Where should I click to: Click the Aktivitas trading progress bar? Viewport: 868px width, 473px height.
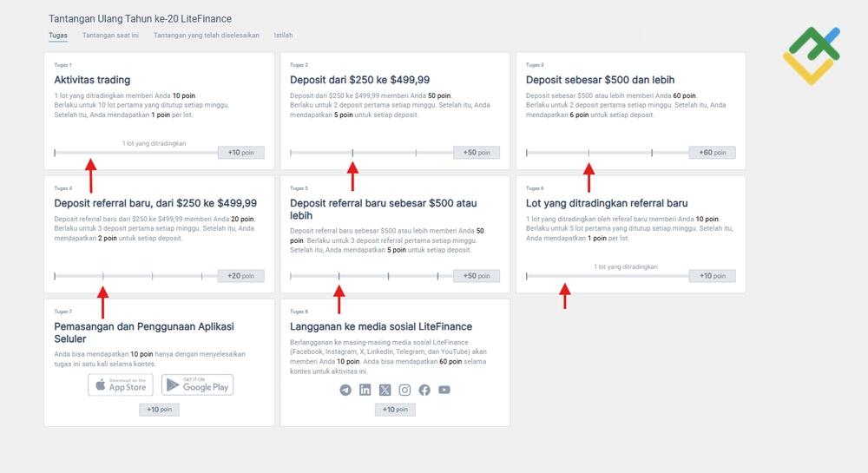[x=135, y=153]
